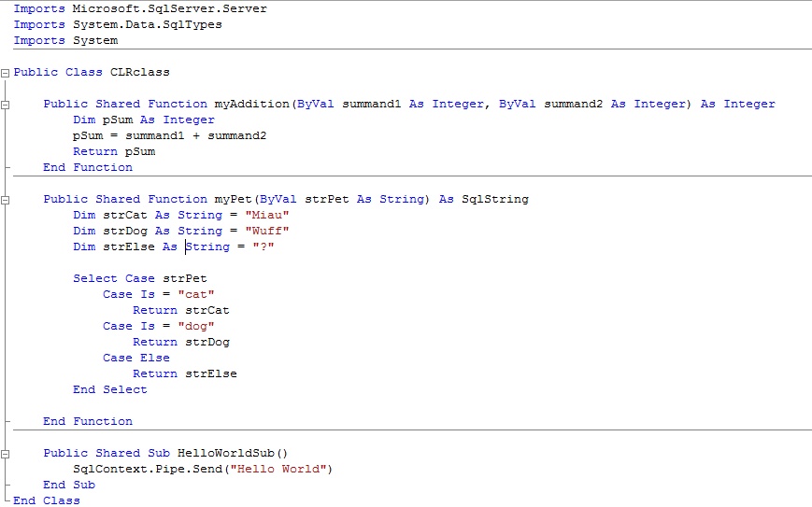
Task: Click 'Microsoft.SqlServer.Server' in first Imports line
Action: click(x=169, y=8)
